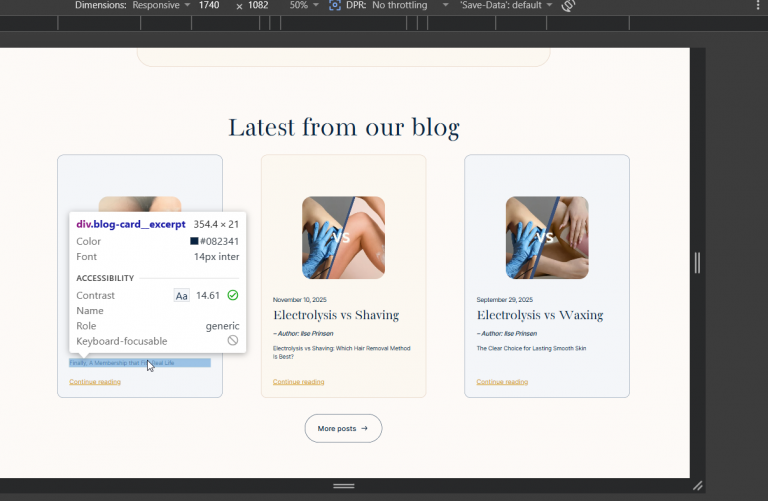Click the excerpt 'Which Hair Removal Method Is Best?'

[x=341, y=353]
